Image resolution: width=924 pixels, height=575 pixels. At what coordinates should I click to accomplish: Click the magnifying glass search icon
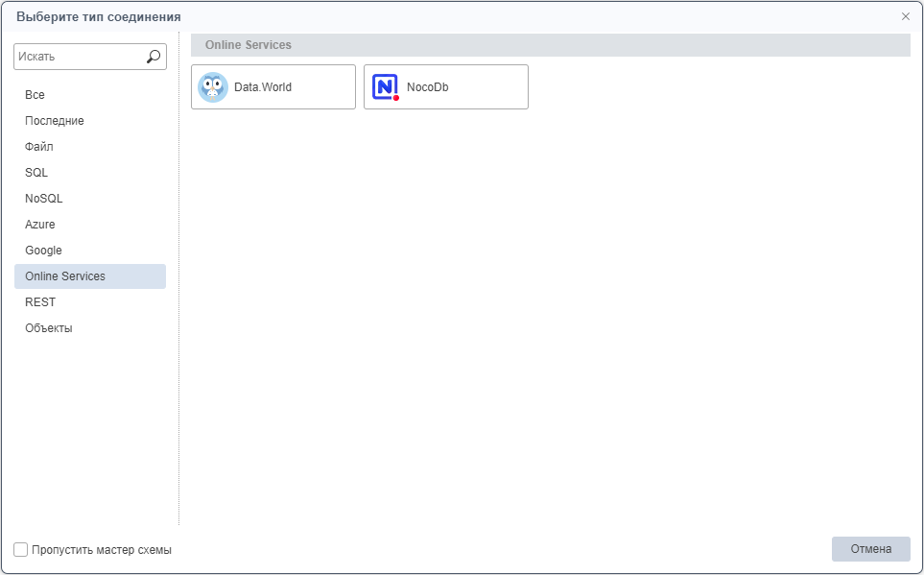[x=154, y=57]
